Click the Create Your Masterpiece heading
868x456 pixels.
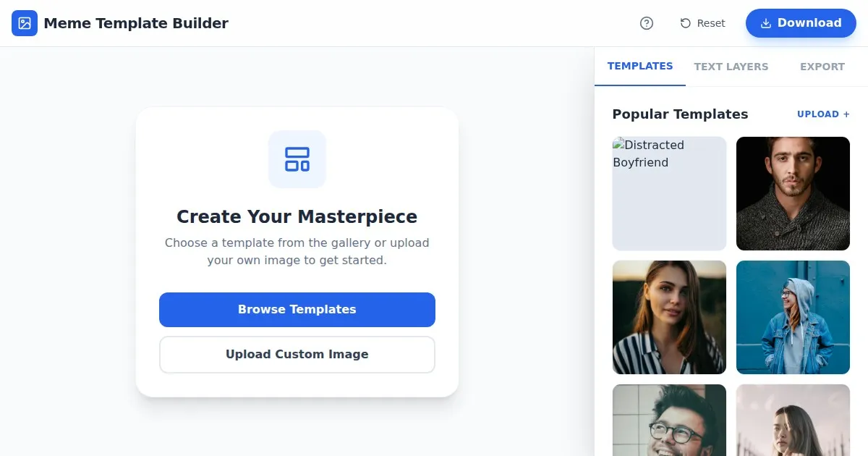[297, 217]
